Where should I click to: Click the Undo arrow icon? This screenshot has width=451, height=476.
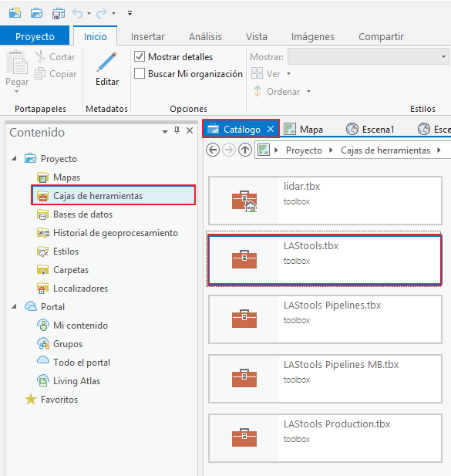pos(78,13)
